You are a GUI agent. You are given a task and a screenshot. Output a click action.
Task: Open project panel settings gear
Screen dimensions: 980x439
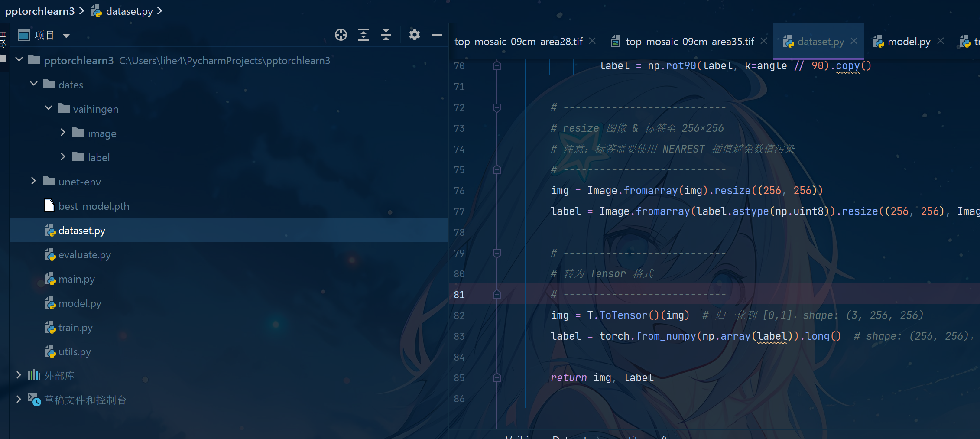click(414, 35)
